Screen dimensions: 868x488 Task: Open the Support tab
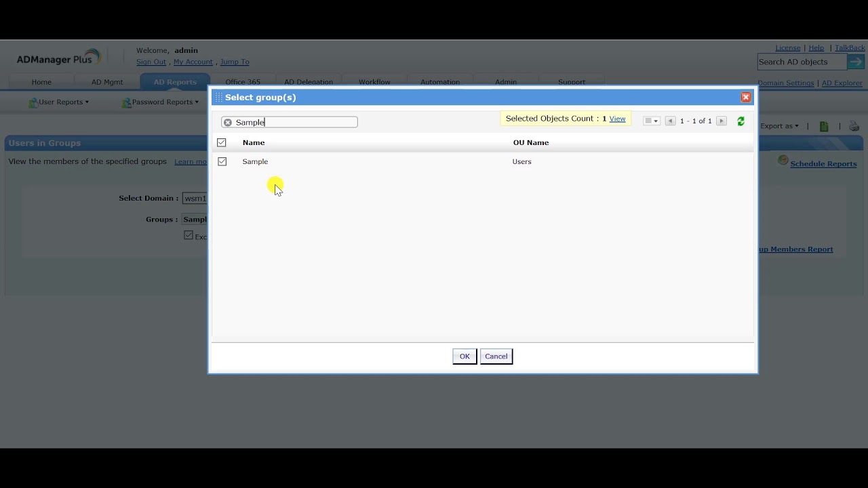point(572,82)
